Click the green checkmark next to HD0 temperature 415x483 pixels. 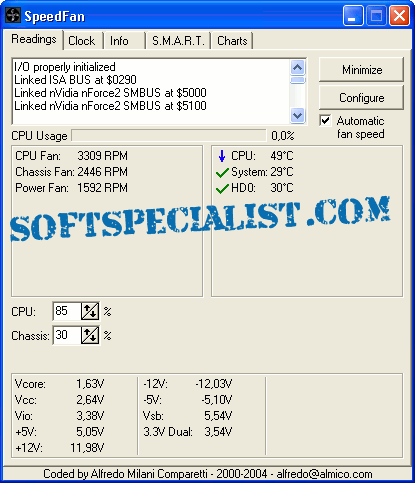click(x=222, y=189)
